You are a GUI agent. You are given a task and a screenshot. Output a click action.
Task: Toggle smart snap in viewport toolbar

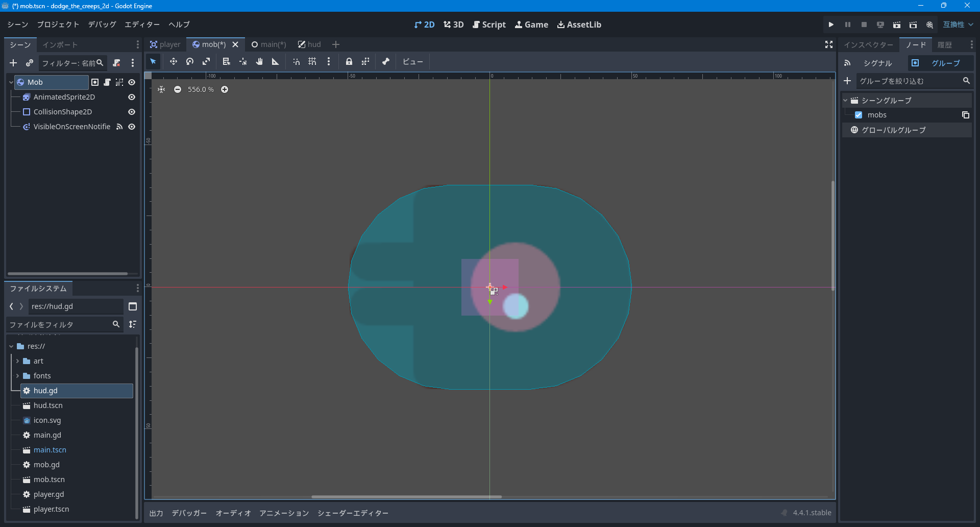tap(296, 62)
